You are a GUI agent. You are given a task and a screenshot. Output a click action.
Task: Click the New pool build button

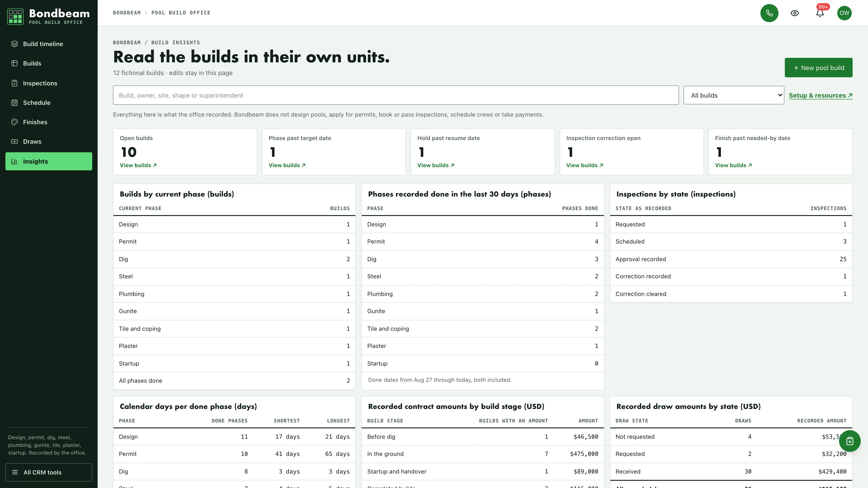pyautogui.click(x=818, y=68)
